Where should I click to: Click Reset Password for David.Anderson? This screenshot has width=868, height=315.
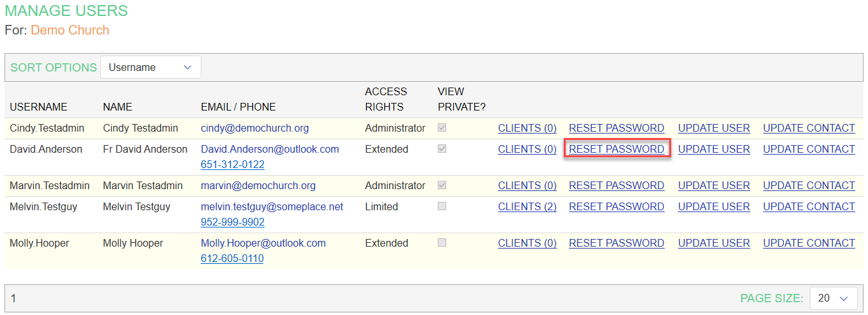[x=616, y=149]
